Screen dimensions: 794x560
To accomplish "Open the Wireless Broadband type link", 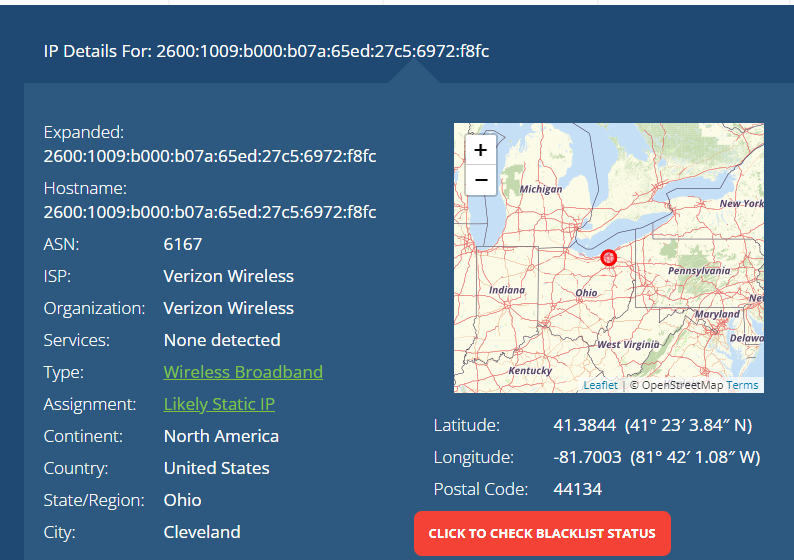I will click(243, 372).
